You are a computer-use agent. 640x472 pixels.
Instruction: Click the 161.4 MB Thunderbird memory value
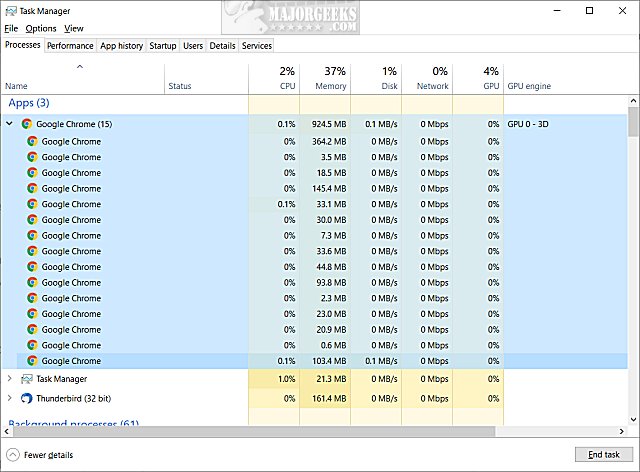pyautogui.click(x=329, y=398)
